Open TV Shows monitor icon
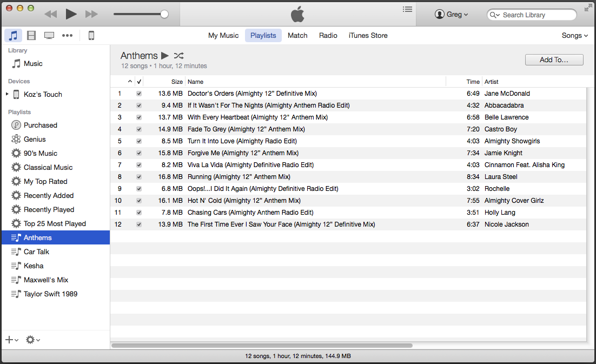 49,35
